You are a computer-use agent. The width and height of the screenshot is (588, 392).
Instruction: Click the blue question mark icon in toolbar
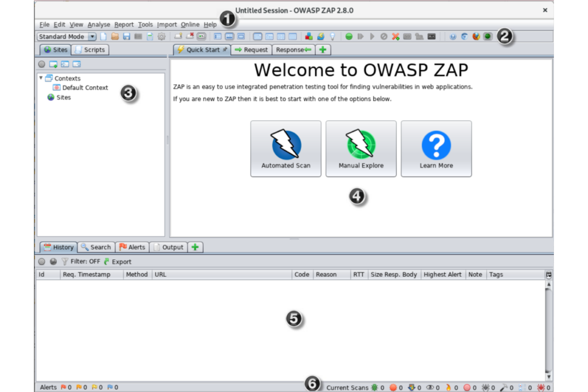(x=453, y=37)
